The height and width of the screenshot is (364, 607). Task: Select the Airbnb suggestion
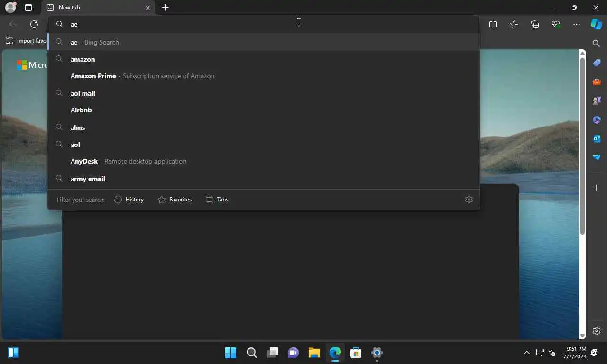pos(264,110)
